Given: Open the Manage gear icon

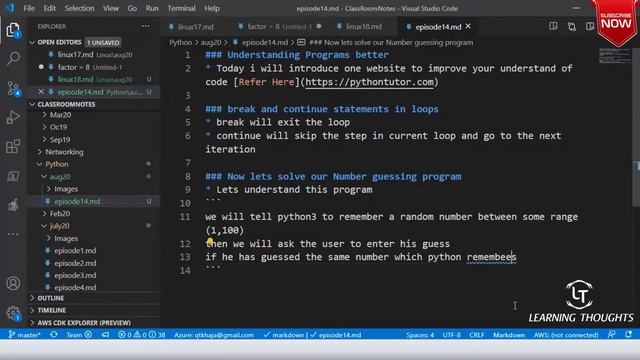Looking at the screenshot, I should (x=13, y=313).
